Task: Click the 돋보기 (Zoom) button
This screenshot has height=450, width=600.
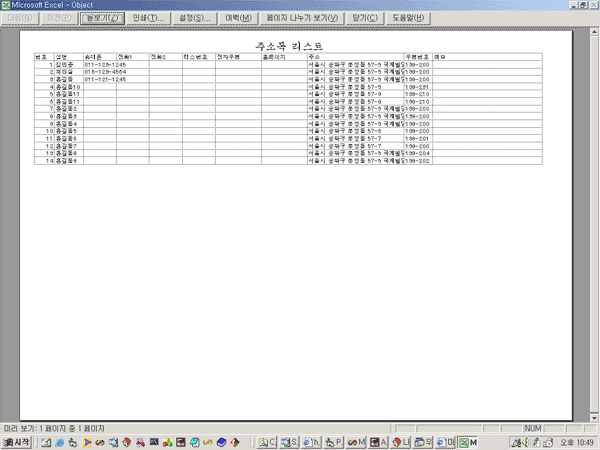Action: (x=104, y=18)
